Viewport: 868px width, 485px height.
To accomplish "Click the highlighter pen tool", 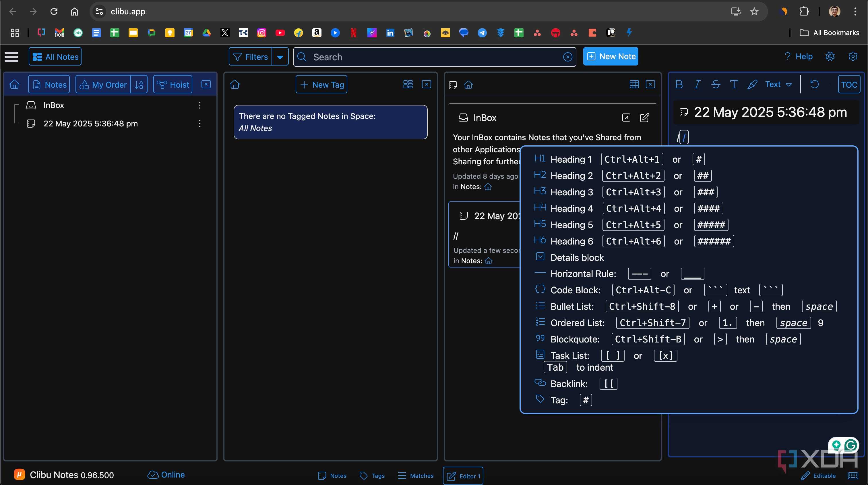I will coord(752,84).
